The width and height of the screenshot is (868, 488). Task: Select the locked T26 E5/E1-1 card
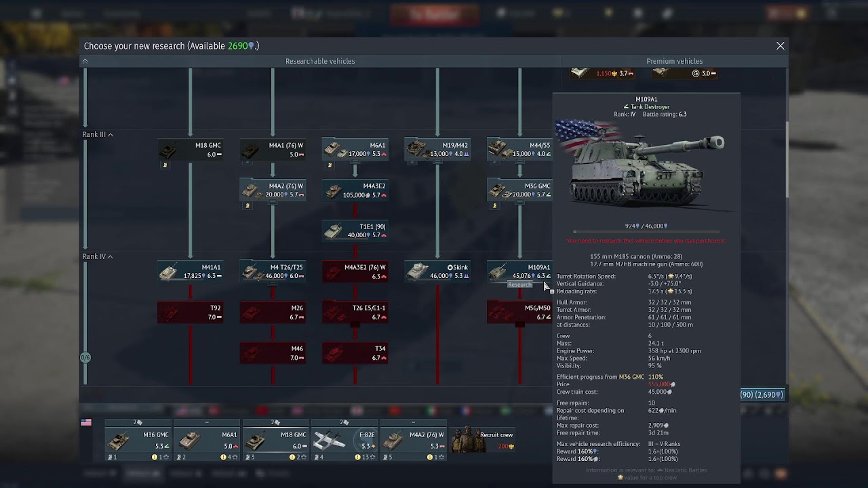click(x=355, y=312)
